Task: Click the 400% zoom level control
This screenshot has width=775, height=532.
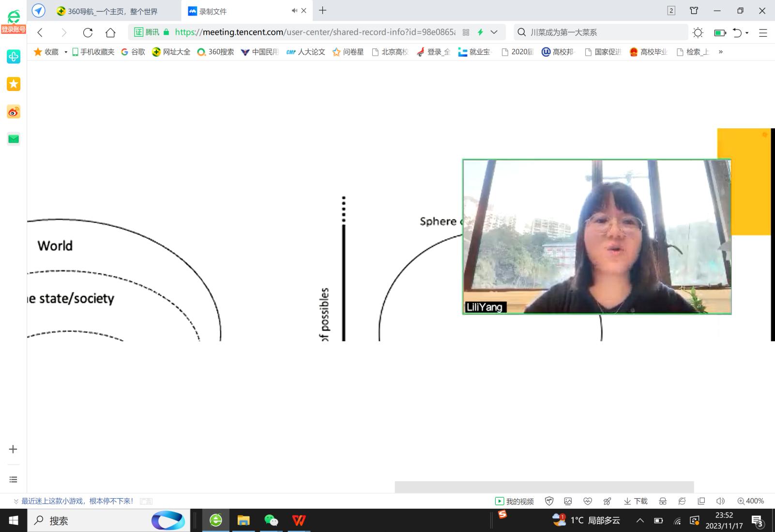Action: point(750,501)
